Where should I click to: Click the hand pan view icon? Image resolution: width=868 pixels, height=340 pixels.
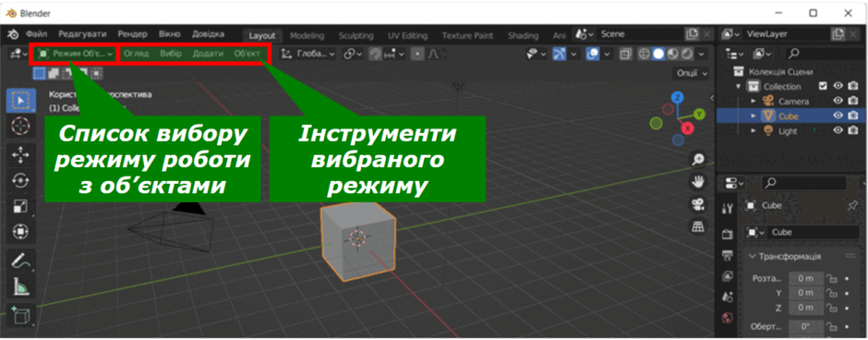click(699, 182)
